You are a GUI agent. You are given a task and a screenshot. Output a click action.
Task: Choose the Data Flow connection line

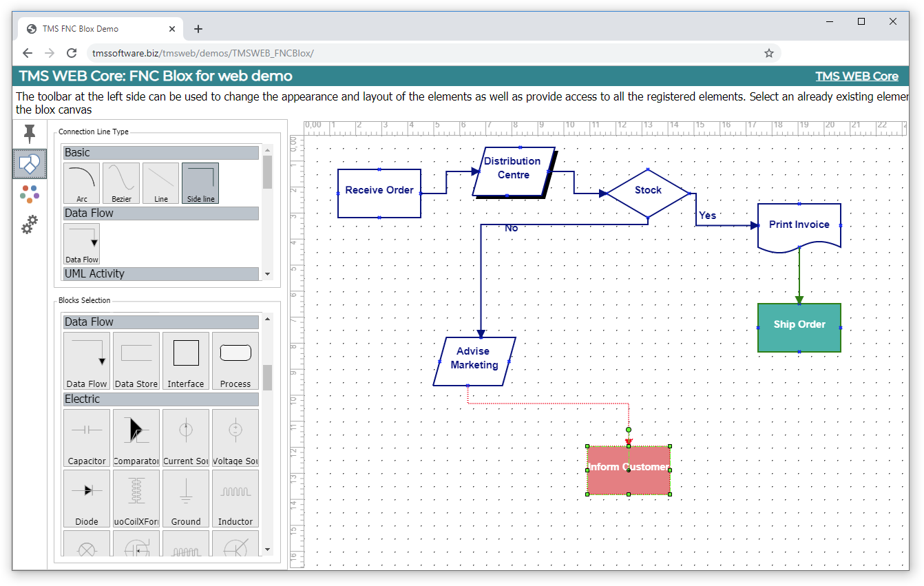(81, 242)
